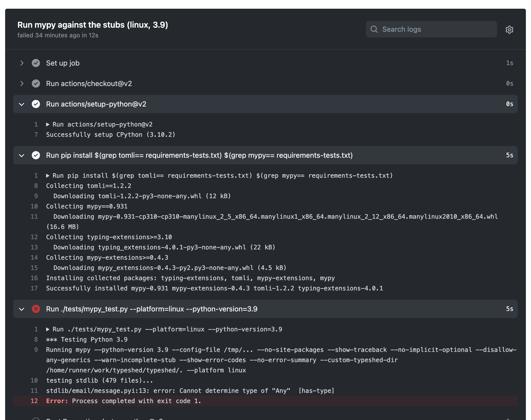The width and height of the screenshot is (531, 420).
Task: Expand the 'Run pip install' log group triangle
Action: [x=48, y=176]
